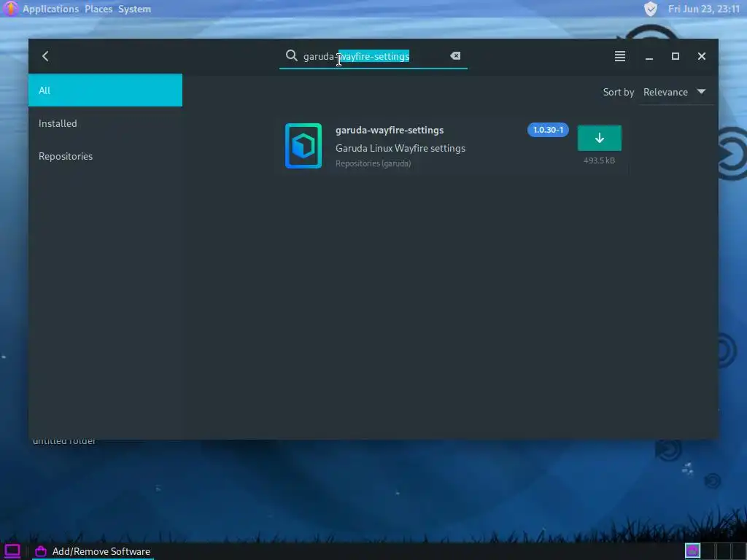Go back with the left arrow button
This screenshot has width=747, height=560.
[45, 56]
